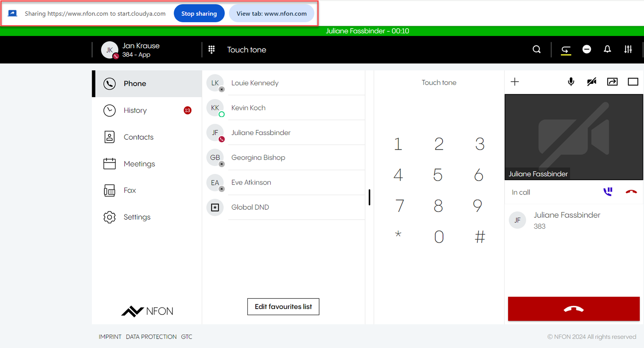Viewport: 644px width, 348px height.
Task: Go to Meetings section
Action: tap(139, 164)
